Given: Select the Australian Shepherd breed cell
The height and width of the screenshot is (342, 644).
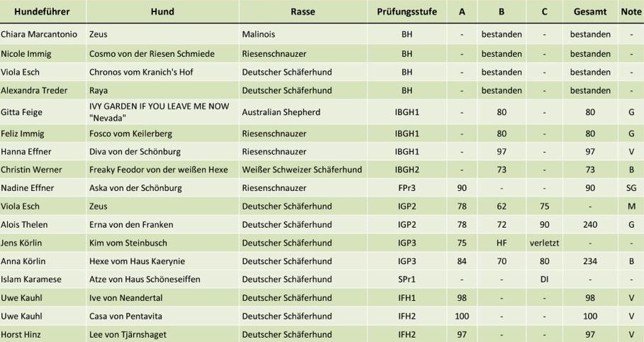Looking at the screenshot, I should pos(281,112).
